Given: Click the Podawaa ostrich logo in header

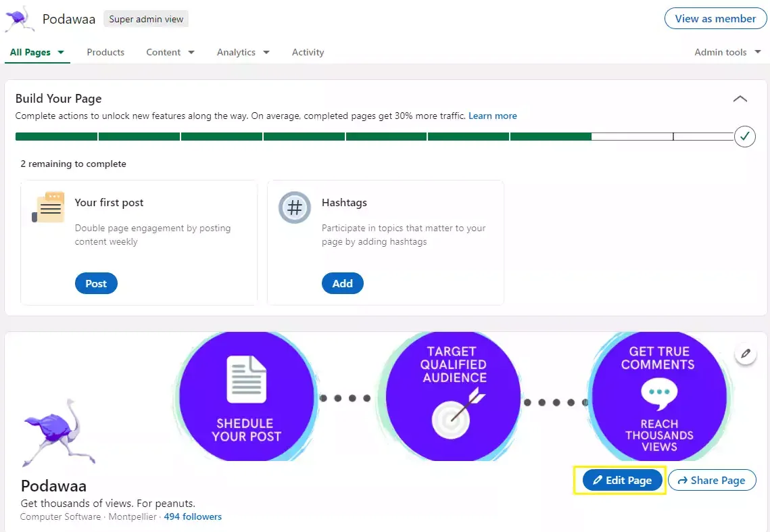Looking at the screenshot, I should point(20,19).
